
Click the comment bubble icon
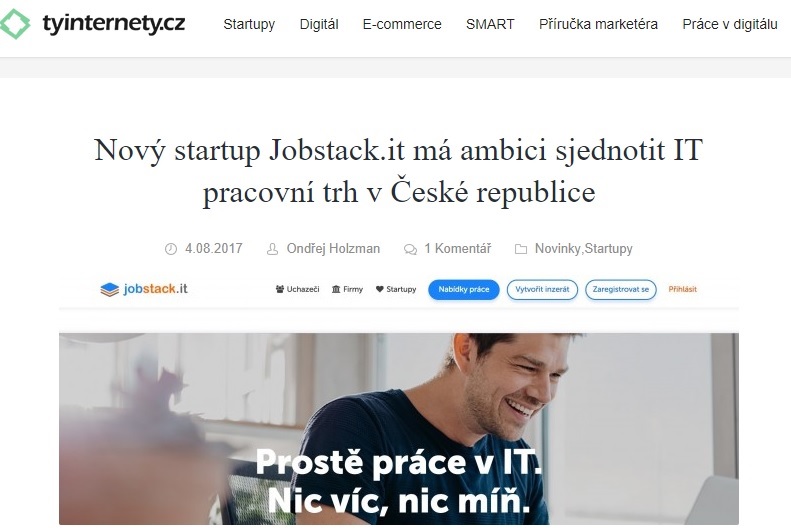[x=410, y=249]
